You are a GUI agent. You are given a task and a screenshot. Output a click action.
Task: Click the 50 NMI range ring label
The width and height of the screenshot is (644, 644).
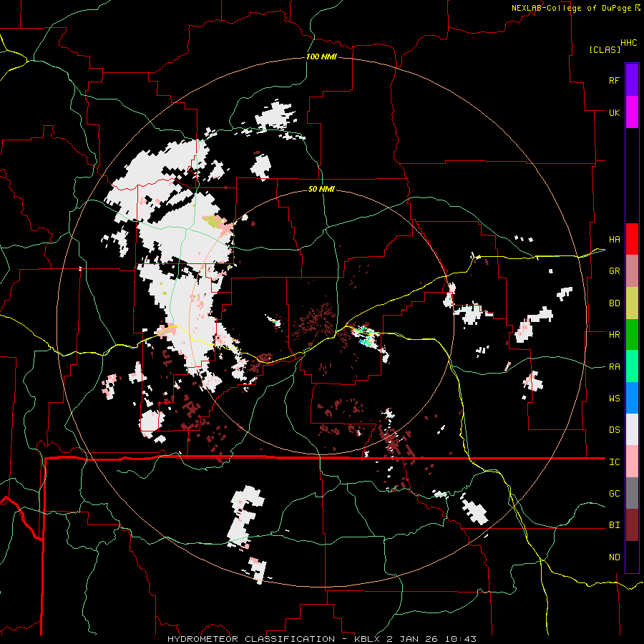coord(321,189)
